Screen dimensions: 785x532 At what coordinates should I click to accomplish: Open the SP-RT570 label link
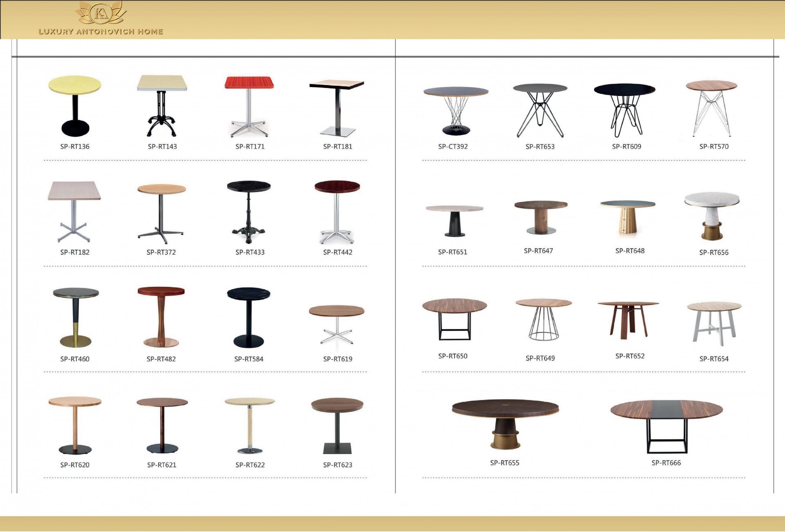point(713,146)
